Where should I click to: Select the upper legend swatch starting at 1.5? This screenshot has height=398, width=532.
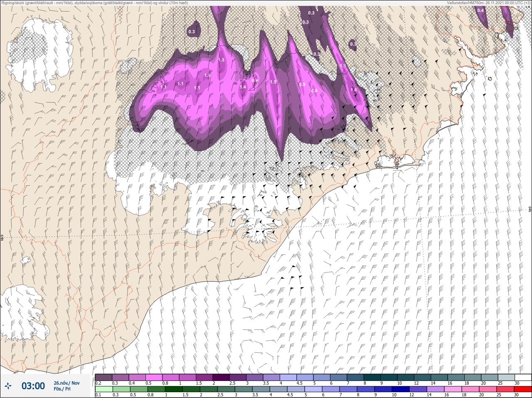(204, 377)
